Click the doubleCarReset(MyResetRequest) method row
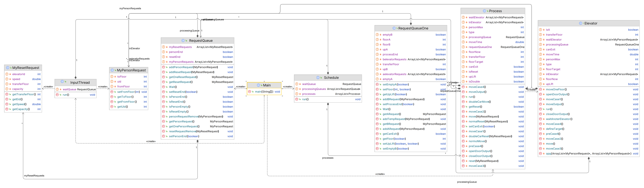The height and width of the screenshot is (188, 644). (x=493, y=136)
